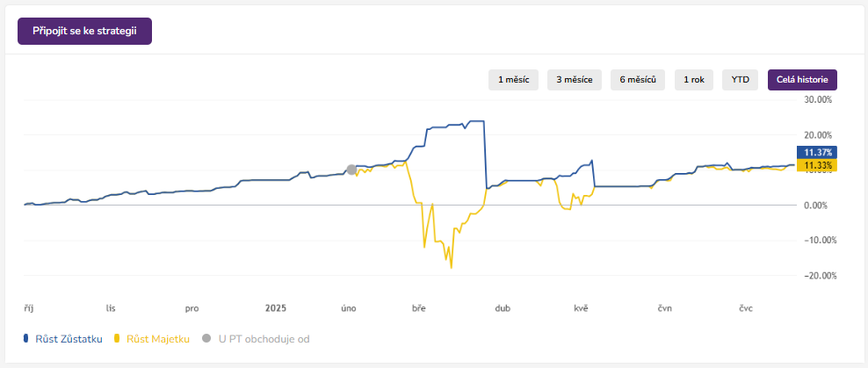Select the 1 měsíc time range
The height and width of the screenshot is (368, 868).
tap(513, 80)
